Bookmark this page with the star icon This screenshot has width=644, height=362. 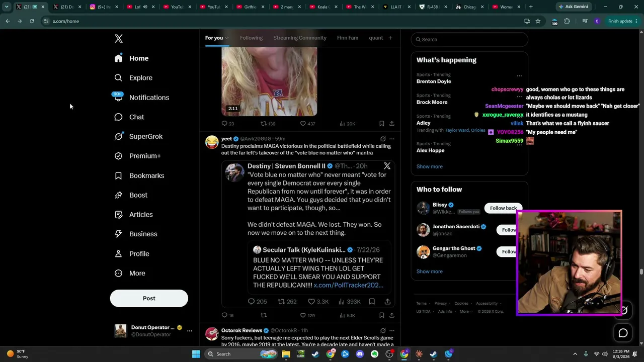point(538,21)
